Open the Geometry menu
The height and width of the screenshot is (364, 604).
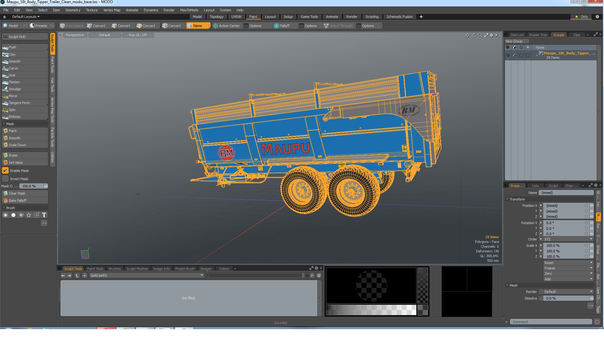tap(73, 10)
